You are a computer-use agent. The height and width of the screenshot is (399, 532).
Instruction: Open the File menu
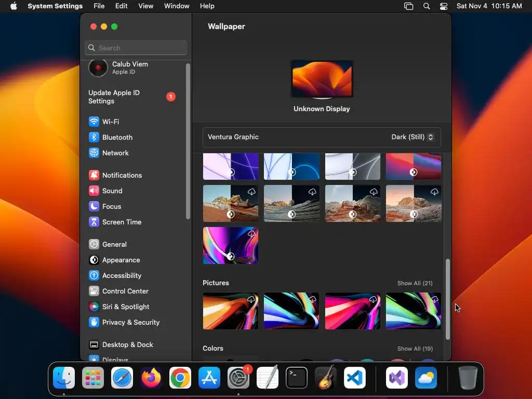click(99, 6)
